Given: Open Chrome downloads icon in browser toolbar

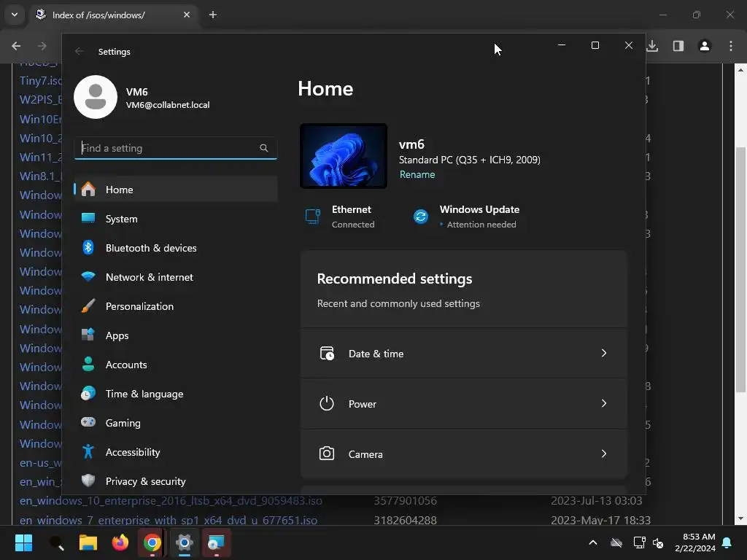Looking at the screenshot, I should tap(653, 46).
